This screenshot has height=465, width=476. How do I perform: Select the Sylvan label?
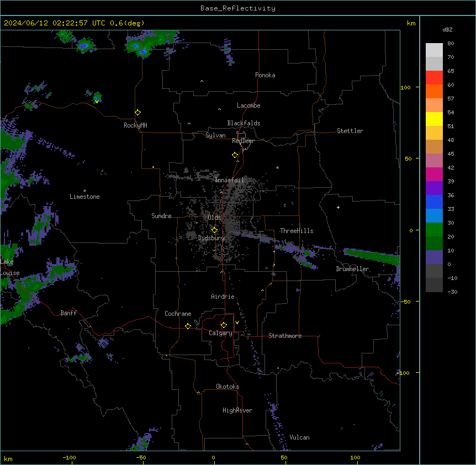coord(215,135)
